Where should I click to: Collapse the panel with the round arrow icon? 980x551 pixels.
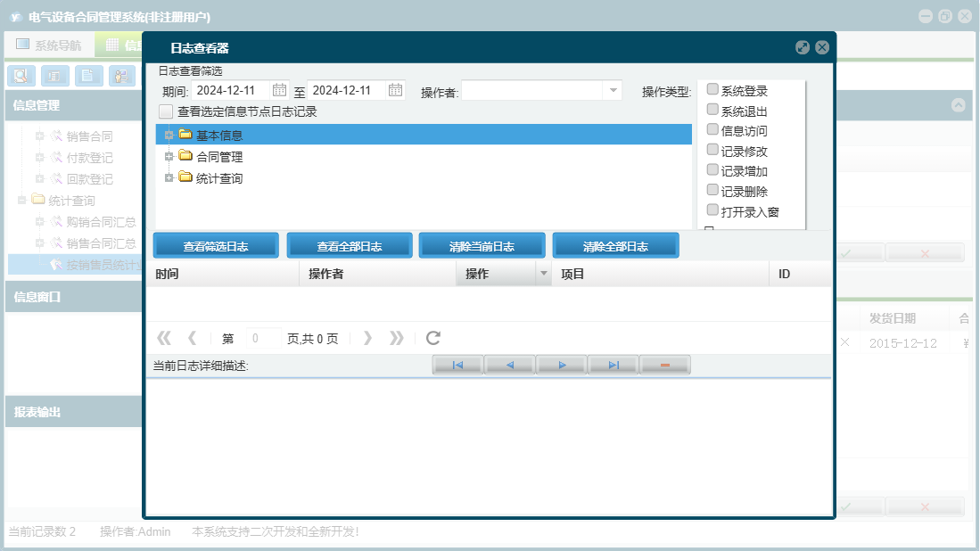pyautogui.click(x=958, y=105)
